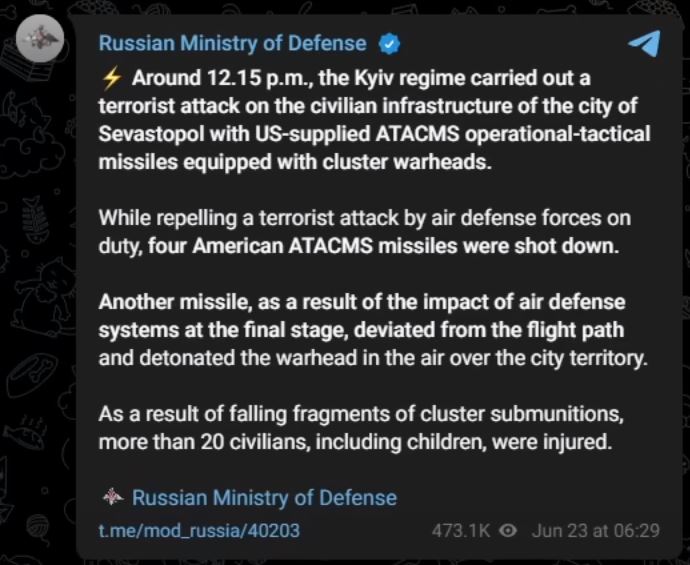This screenshot has width=690, height=565.
Task: Click the Jun 23 at 06:29 timestamp
Action: pos(596,530)
